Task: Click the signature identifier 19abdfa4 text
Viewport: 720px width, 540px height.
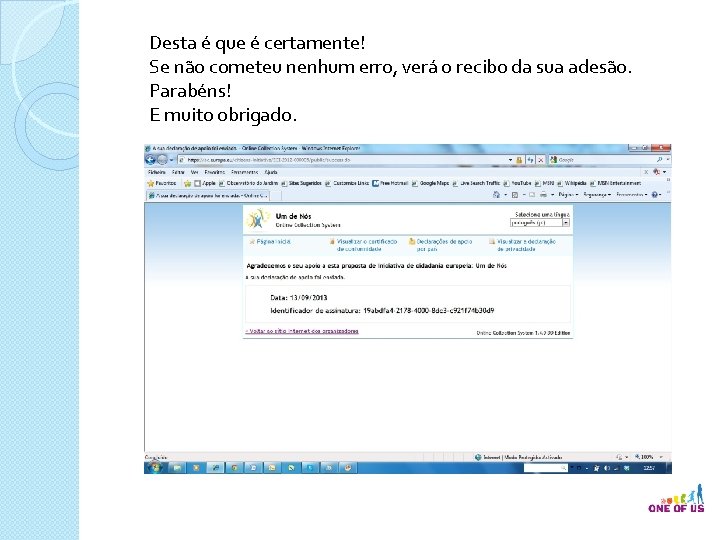Action: [x=428, y=311]
